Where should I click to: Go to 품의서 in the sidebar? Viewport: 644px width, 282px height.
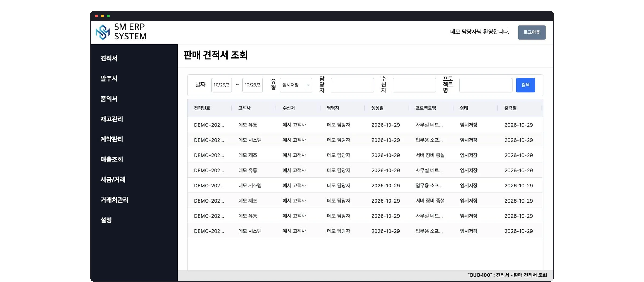coord(109,99)
